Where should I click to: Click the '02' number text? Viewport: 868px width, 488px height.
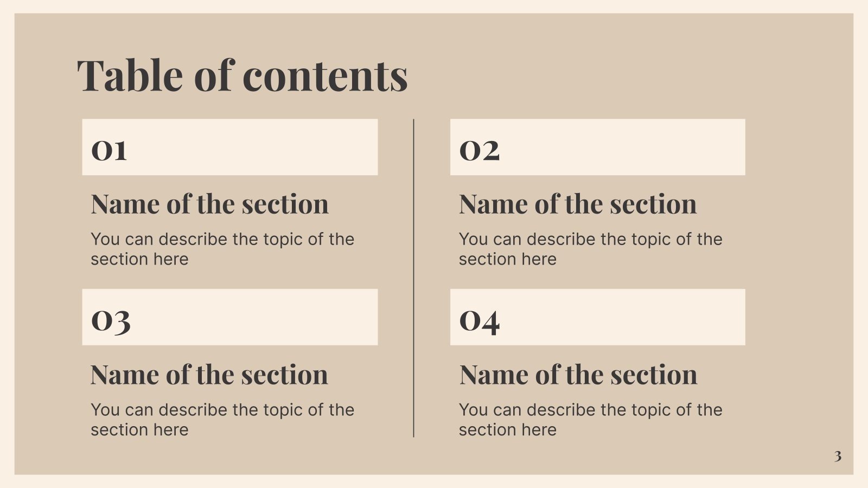click(x=479, y=150)
